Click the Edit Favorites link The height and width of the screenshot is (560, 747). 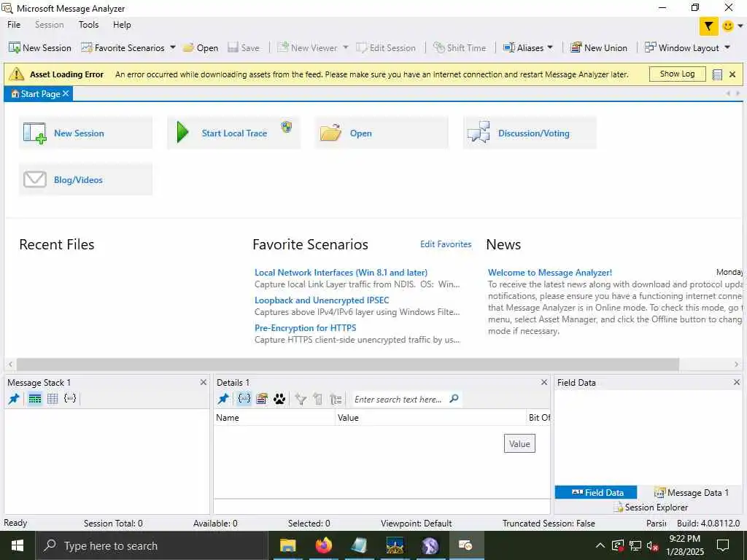click(x=446, y=244)
